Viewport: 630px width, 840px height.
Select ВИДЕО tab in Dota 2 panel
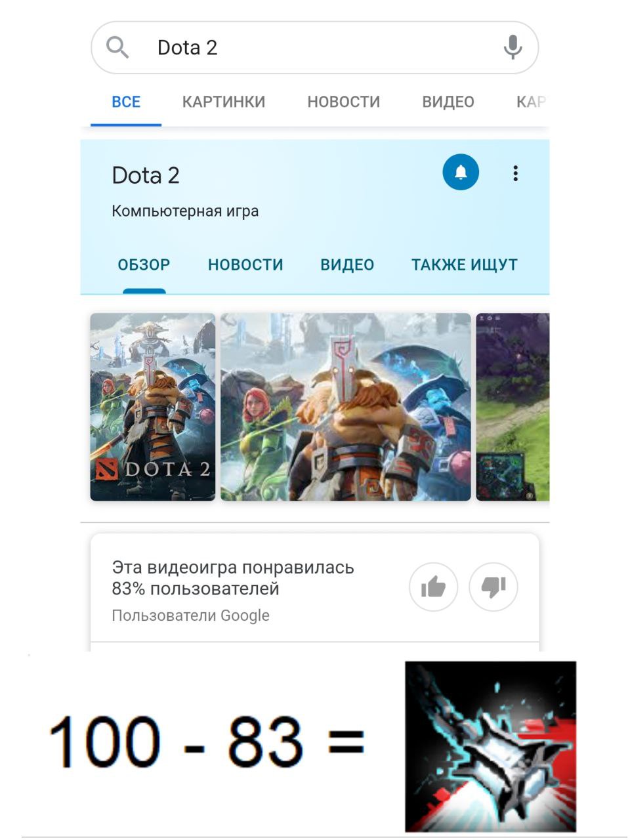[x=347, y=265]
